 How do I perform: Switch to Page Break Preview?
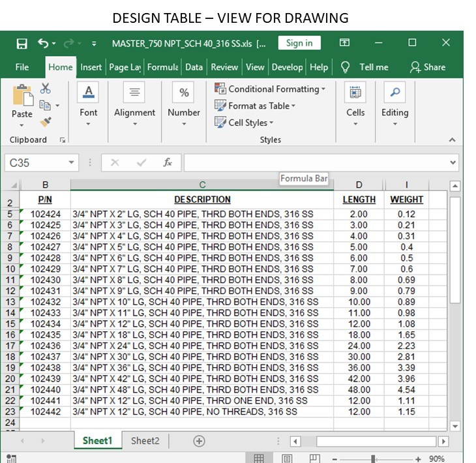click(x=314, y=458)
